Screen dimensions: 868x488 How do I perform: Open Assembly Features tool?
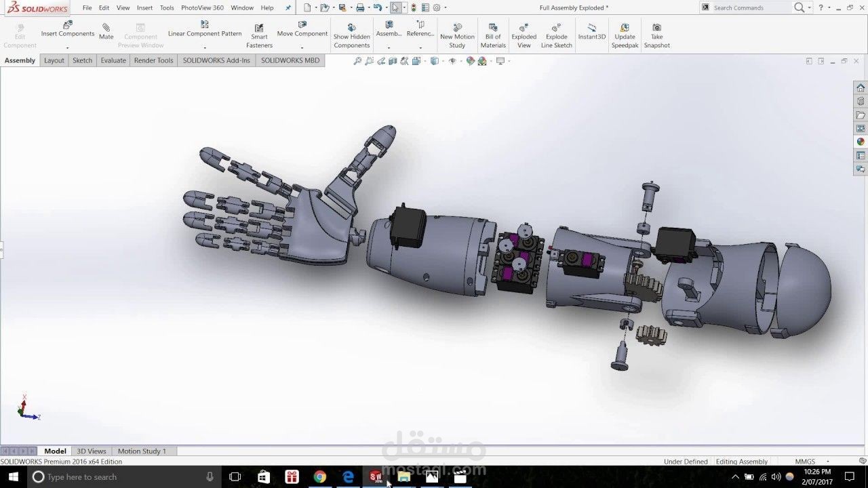pyautogui.click(x=389, y=29)
